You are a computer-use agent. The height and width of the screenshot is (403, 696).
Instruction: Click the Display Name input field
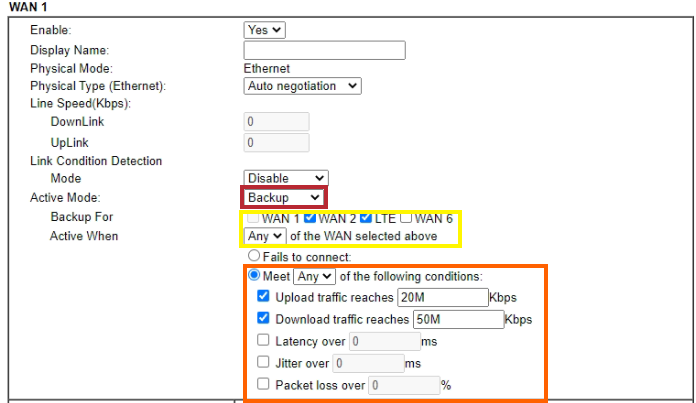pos(324,50)
